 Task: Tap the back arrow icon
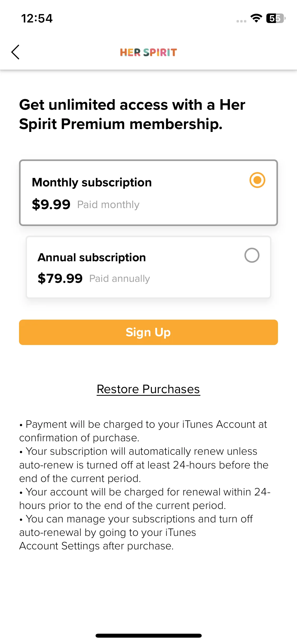[15, 52]
